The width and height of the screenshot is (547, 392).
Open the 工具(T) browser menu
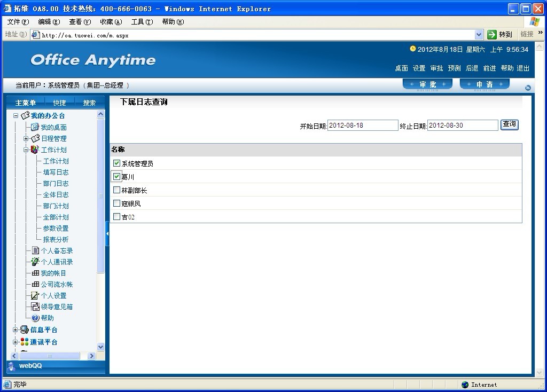click(142, 22)
